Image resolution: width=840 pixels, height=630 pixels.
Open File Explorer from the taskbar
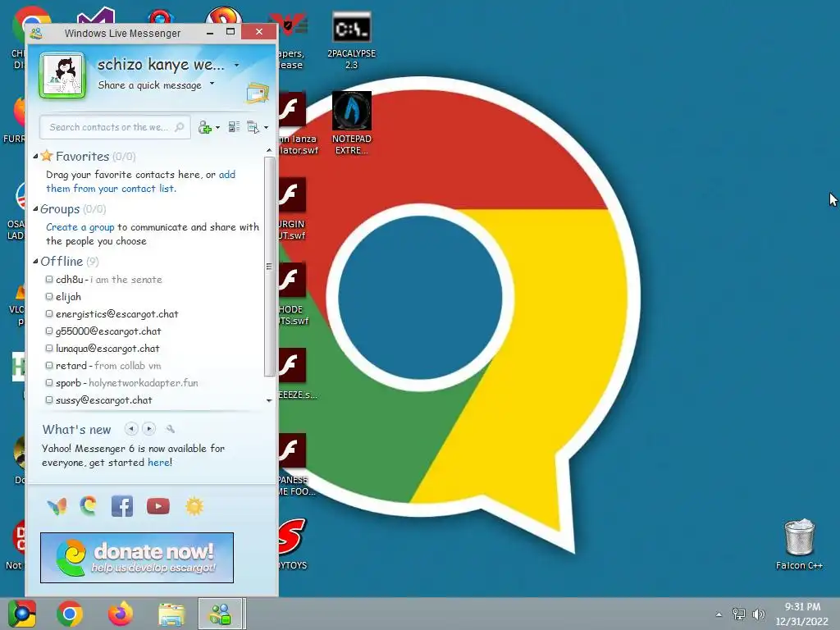click(x=171, y=614)
